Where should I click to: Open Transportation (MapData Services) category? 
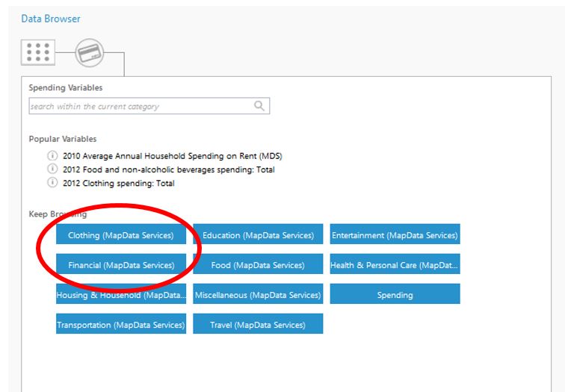coord(121,323)
